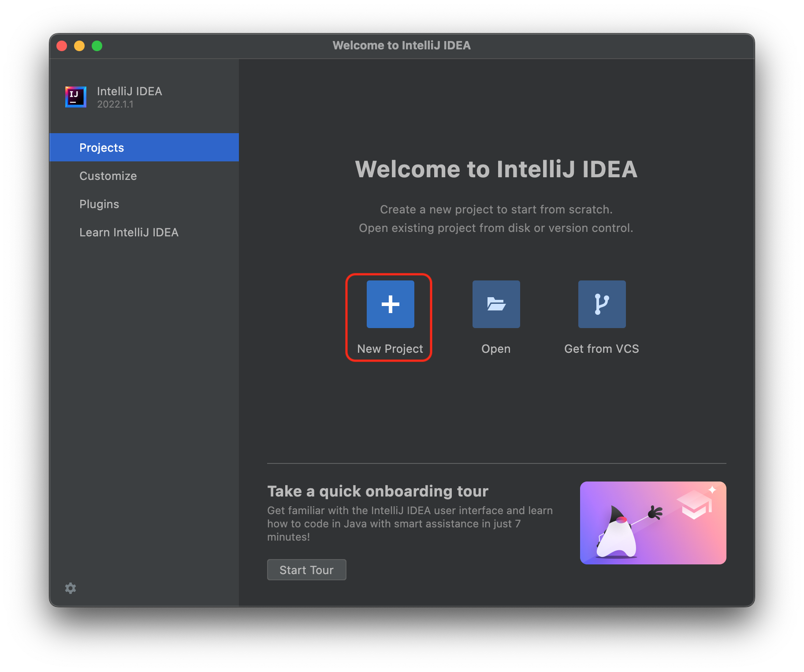Go to Learn IntelliJ IDEA section

pyautogui.click(x=144, y=232)
